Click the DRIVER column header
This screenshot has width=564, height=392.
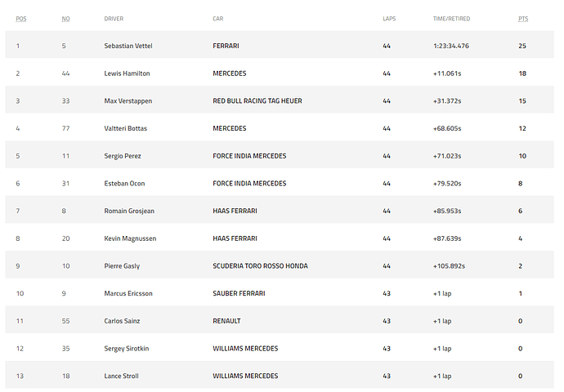click(114, 18)
